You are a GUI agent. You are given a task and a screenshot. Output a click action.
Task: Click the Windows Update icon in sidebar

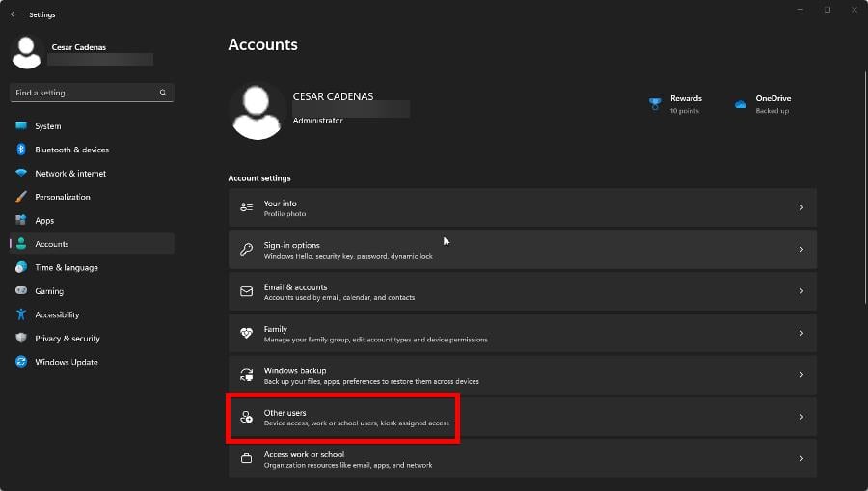pyautogui.click(x=21, y=362)
